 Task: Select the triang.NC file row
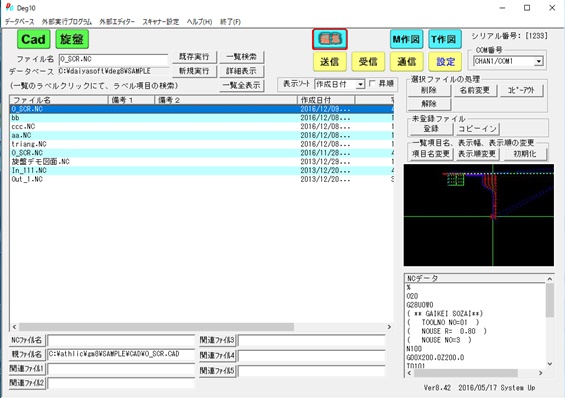202,144
